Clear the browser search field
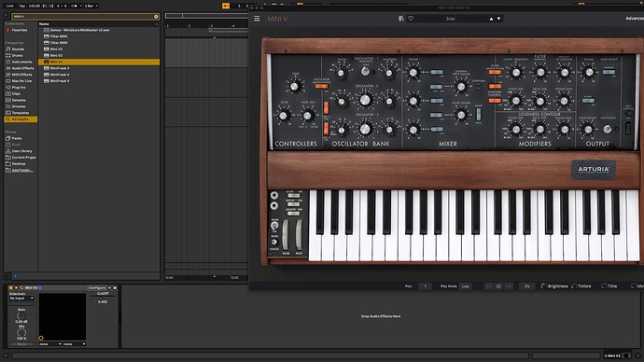This screenshot has height=362, width=644. [x=156, y=17]
